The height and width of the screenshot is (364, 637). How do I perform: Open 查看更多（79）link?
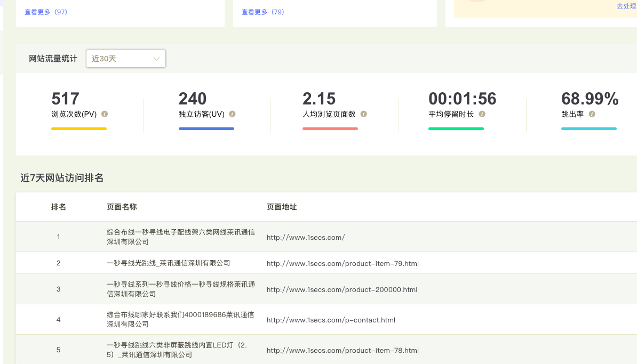coord(263,12)
